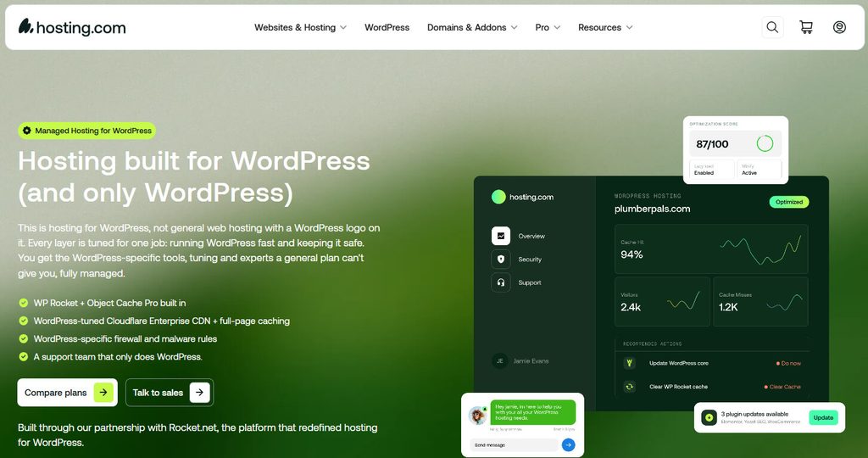Click the arrow icon on Compare plans
This screenshot has width=868, height=458.
click(103, 393)
